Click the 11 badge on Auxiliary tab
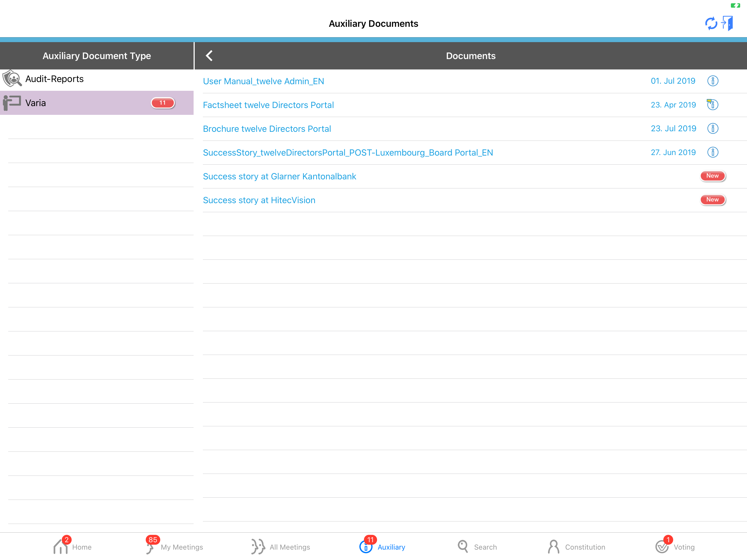Screen dimensions: 747x560 pos(370,540)
